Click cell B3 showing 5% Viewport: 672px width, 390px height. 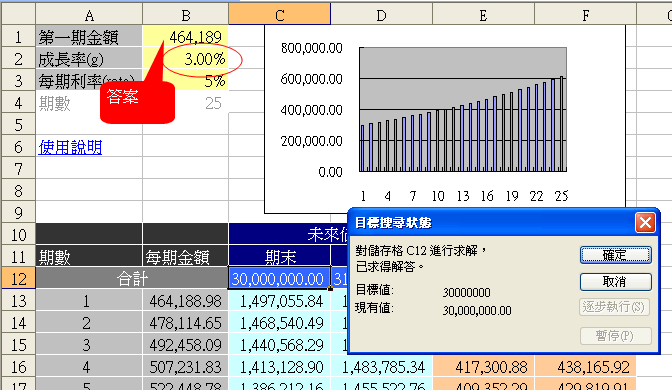pyautogui.click(x=186, y=81)
